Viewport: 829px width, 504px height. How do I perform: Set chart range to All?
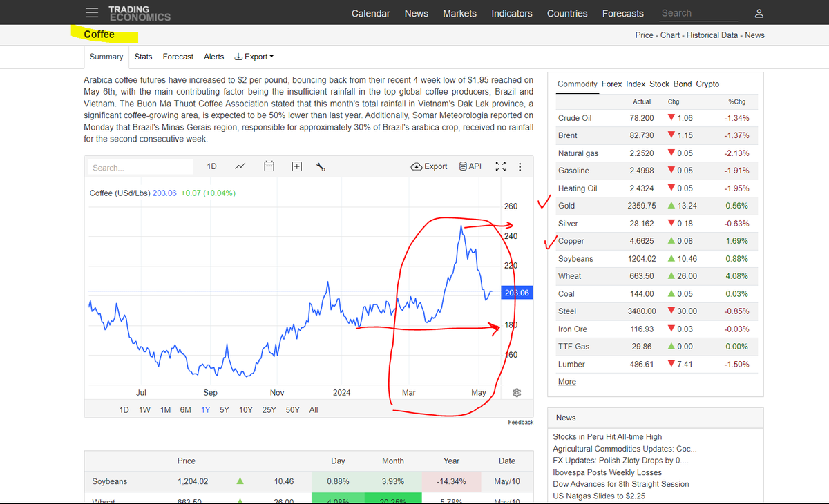pyautogui.click(x=314, y=409)
